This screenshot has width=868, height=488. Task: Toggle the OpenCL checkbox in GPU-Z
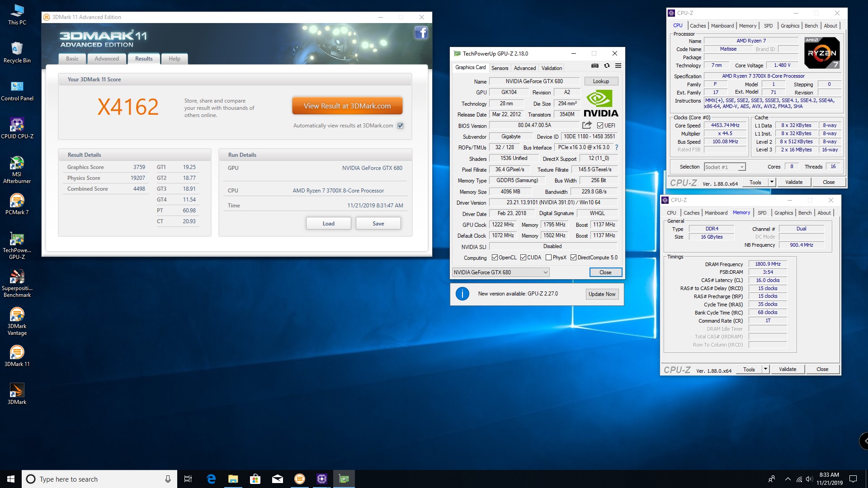pos(495,258)
